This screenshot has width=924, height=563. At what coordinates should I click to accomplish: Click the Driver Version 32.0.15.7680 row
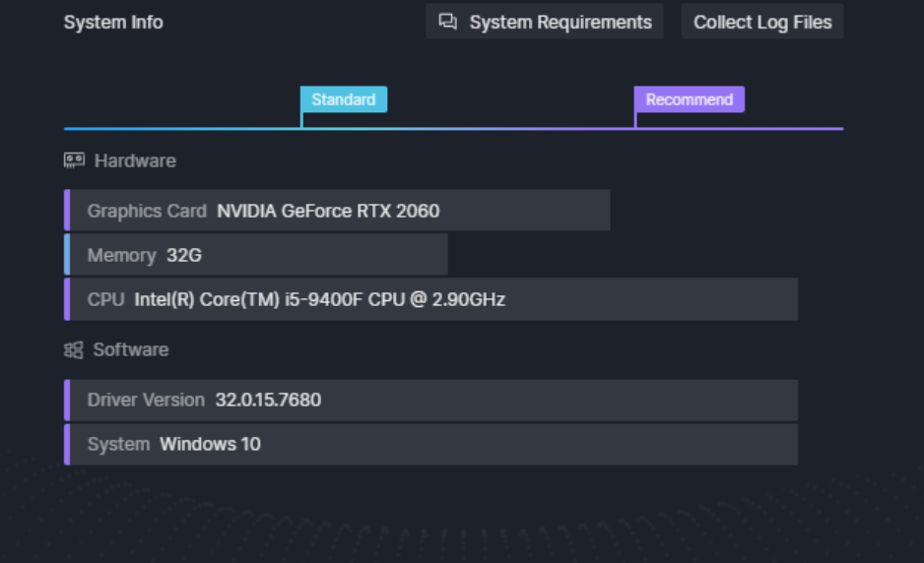tap(430, 400)
